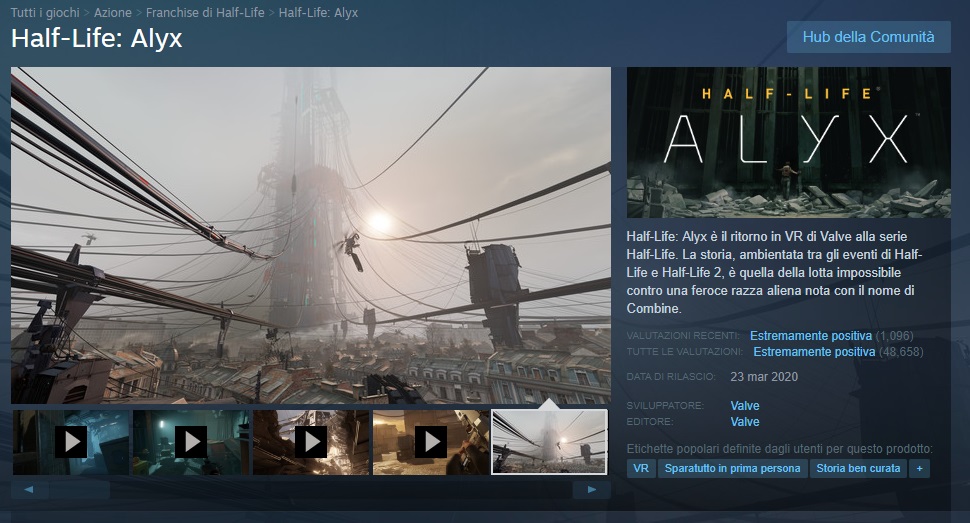Screen dimensions: 970x523
Task: Play the second video thumbnail
Action: pyautogui.click(x=191, y=442)
